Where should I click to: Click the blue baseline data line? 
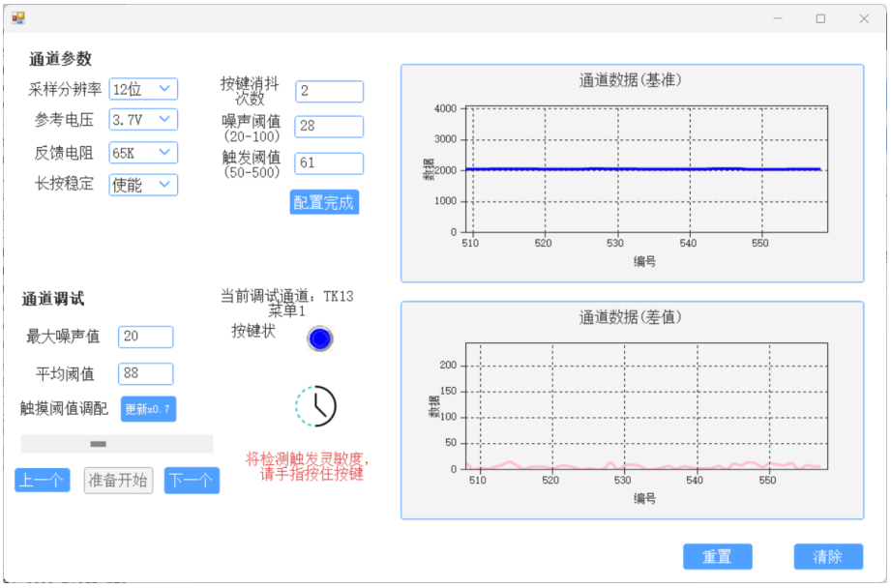click(x=643, y=169)
